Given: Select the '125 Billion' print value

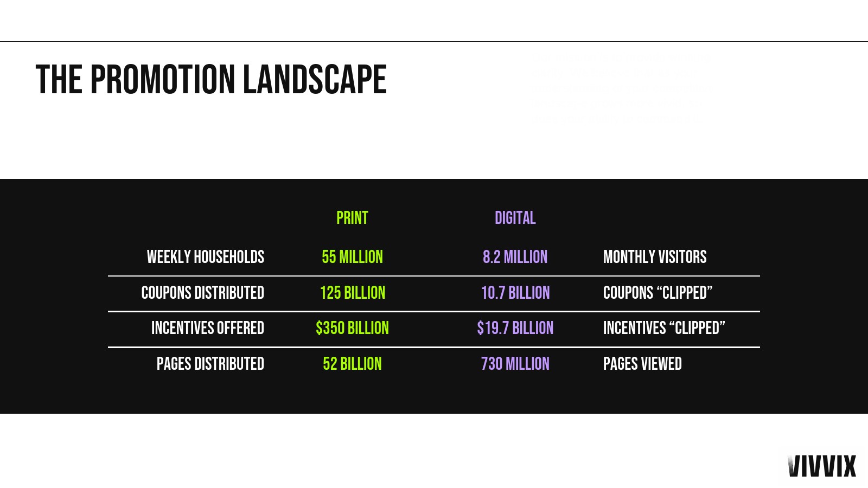Looking at the screenshot, I should pyautogui.click(x=352, y=293).
